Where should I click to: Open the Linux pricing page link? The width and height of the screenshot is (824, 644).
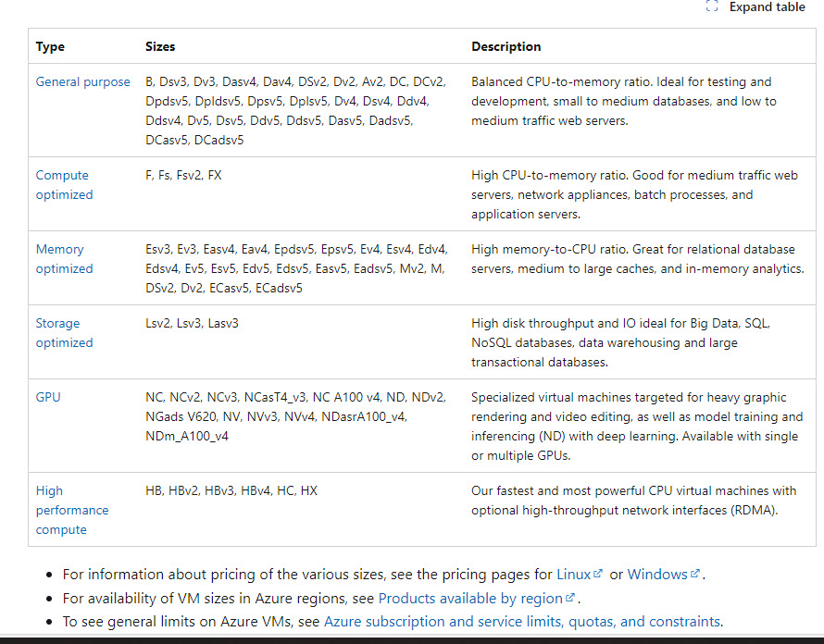pos(574,574)
